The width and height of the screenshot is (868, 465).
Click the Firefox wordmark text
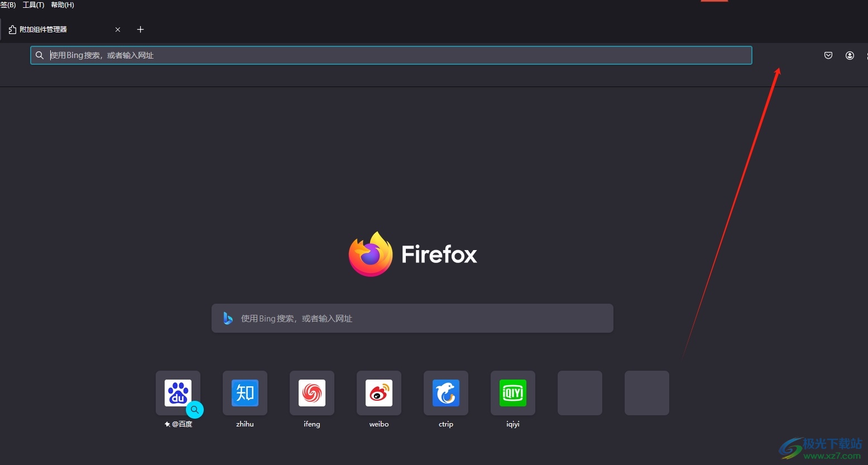click(439, 255)
